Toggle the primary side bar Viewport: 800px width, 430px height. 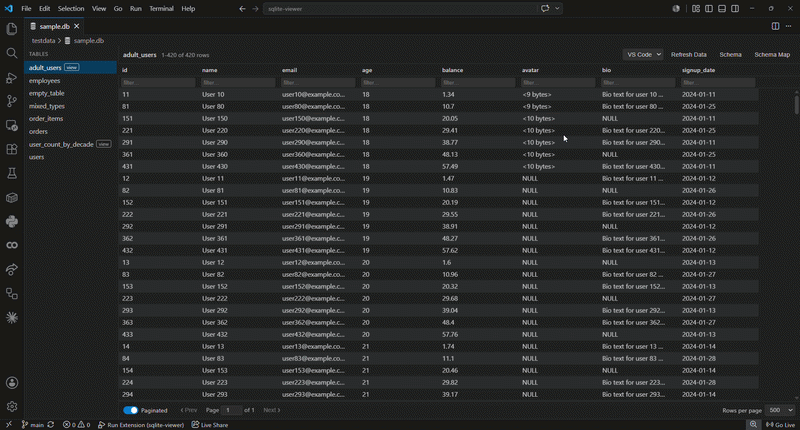709,9
